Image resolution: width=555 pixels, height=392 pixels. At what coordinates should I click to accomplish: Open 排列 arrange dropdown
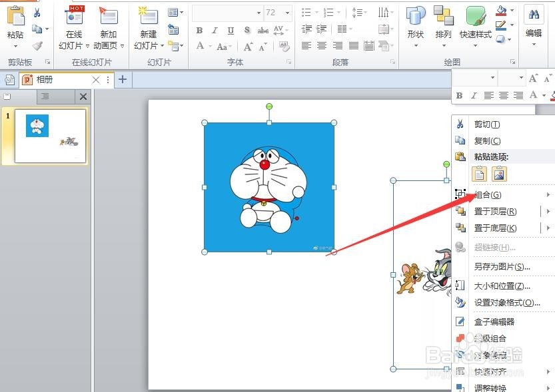pos(444,26)
